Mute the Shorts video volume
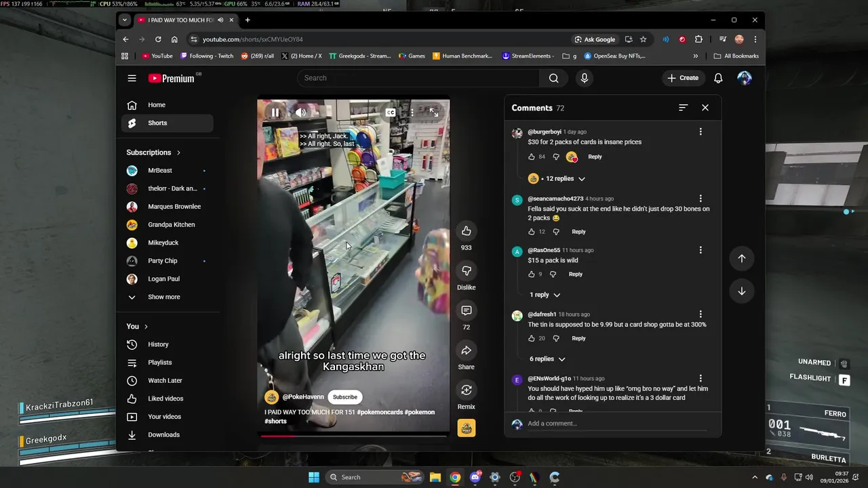The height and width of the screenshot is (488, 868). click(300, 113)
